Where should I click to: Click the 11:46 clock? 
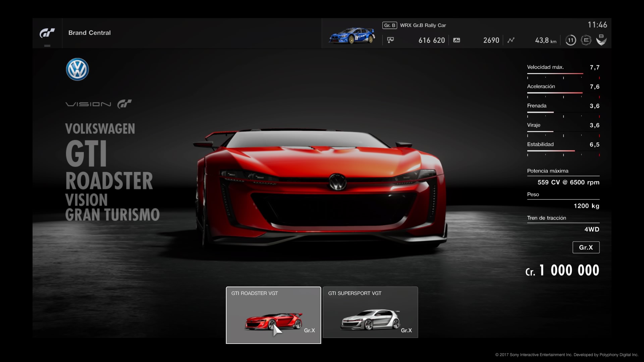click(x=597, y=25)
